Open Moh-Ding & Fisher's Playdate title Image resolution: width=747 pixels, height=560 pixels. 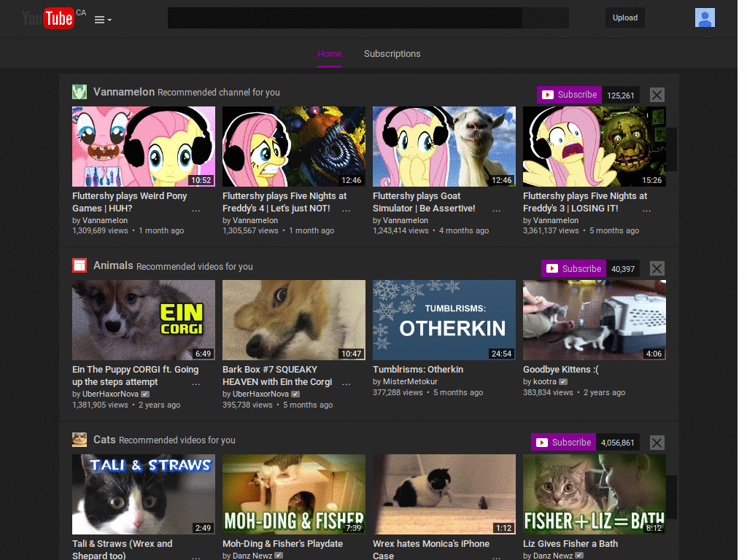coord(282,544)
